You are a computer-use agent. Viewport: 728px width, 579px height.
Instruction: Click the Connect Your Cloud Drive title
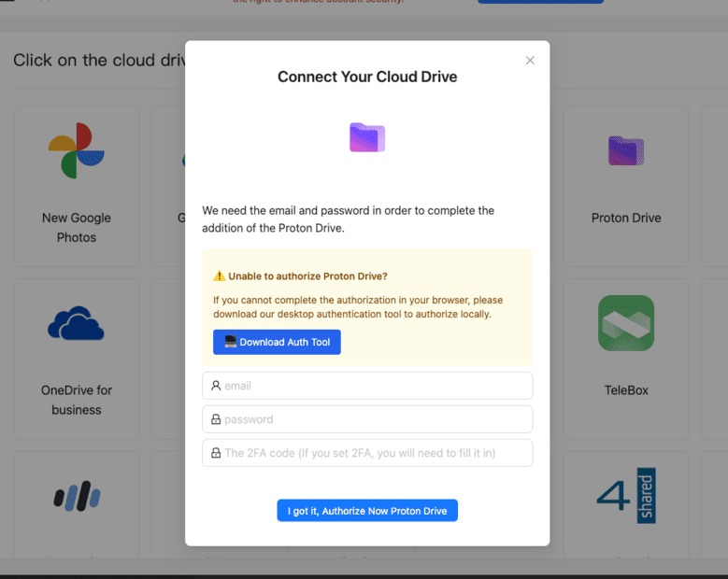(367, 77)
